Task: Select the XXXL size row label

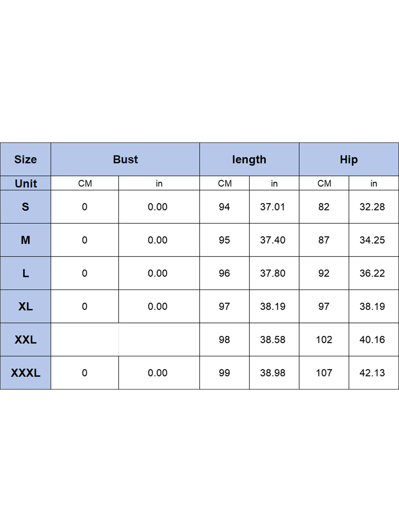Action: (26, 373)
